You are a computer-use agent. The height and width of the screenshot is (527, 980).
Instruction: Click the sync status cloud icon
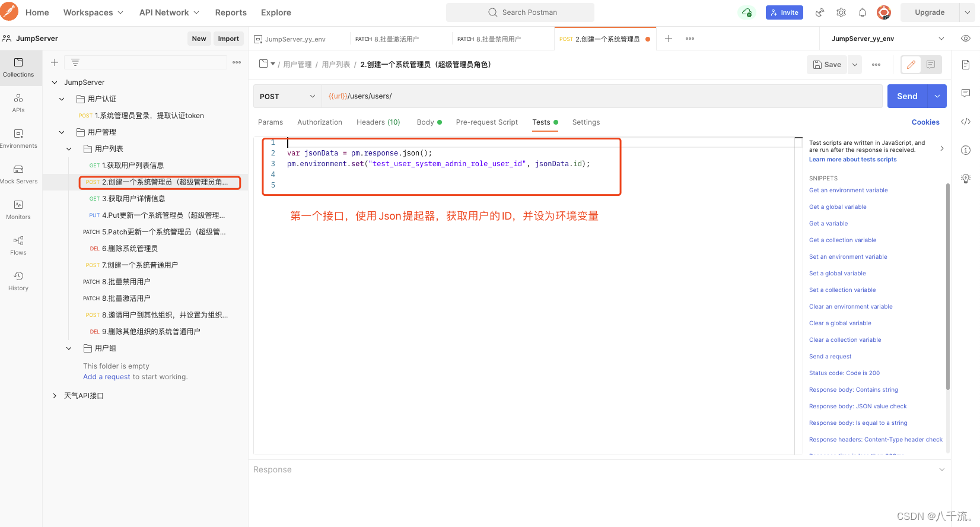click(747, 12)
